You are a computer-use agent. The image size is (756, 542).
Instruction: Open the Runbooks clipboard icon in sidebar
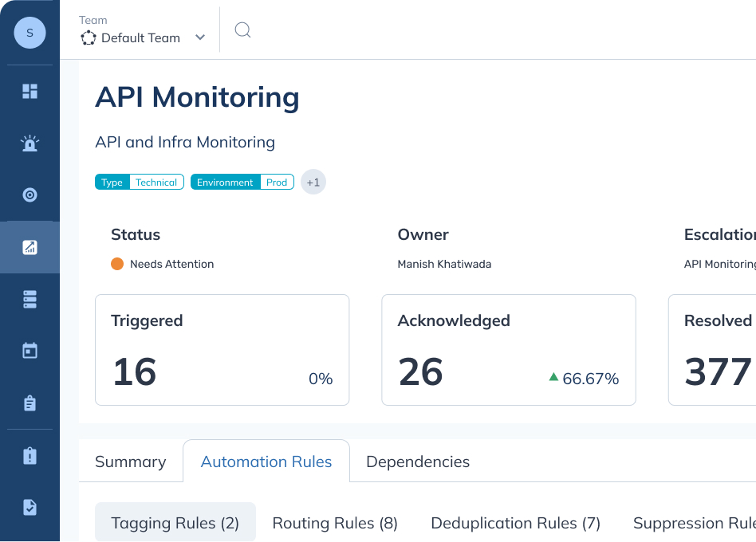pos(30,403)
